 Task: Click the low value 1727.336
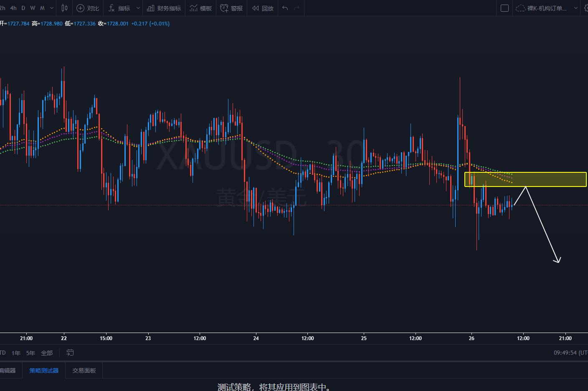(x=84, y=23)
